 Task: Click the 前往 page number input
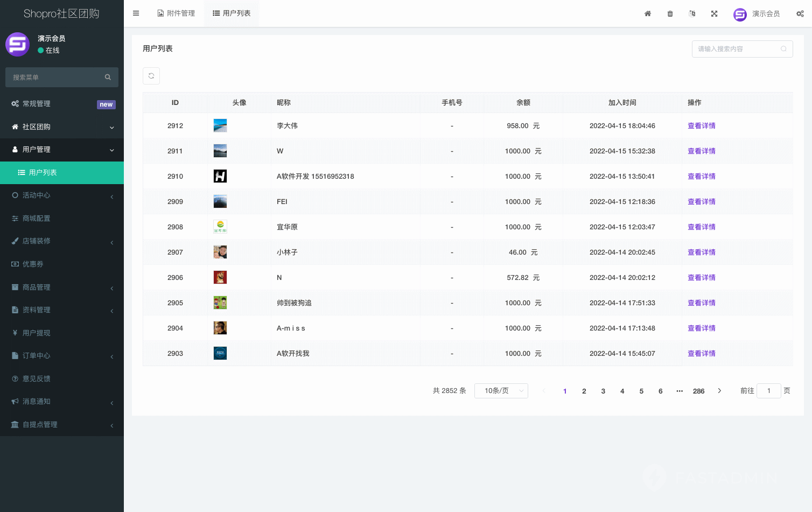pos(769,391)
